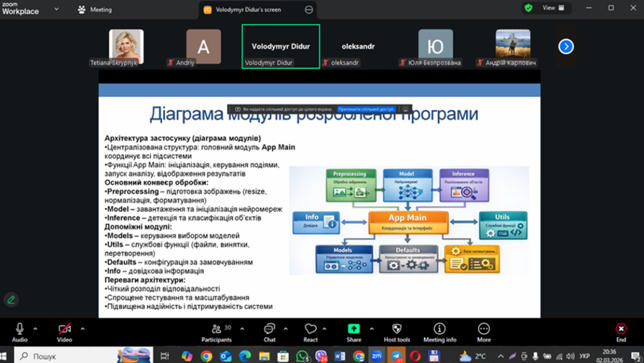Viewport: 644px width, 363px height.
Task: Click the annotation pencil icon
Action: pyautogui.click(x=11, y=299)
